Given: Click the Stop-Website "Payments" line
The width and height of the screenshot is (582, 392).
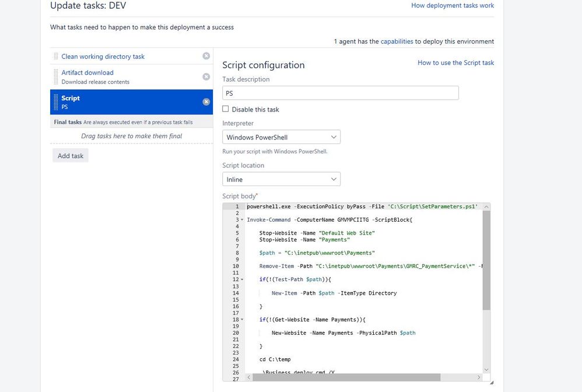Looking at the screenshot, I should (x=304, y=240).
